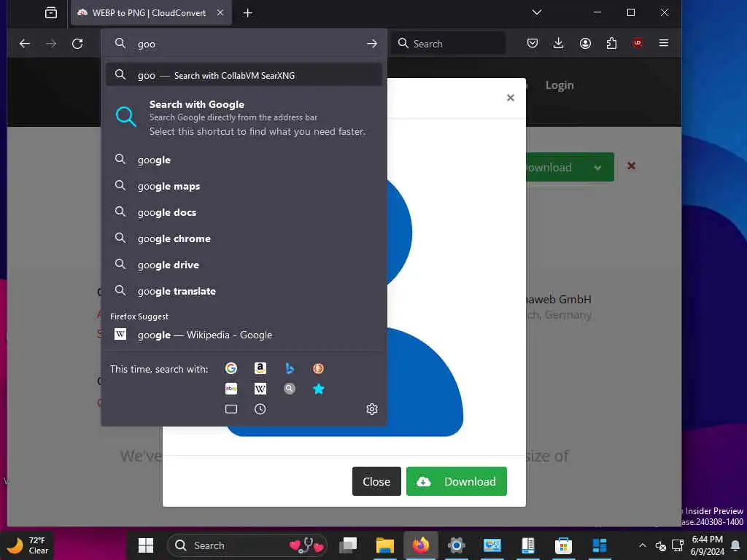The width and height of the screenshot is (747, 560).
Task: Show hidden tray icons chevron
Action: pos(642,545)
